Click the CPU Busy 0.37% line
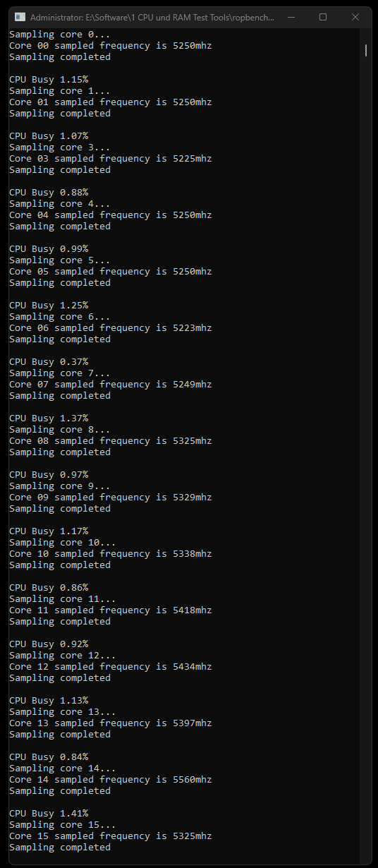 click(x=49, y=362)
